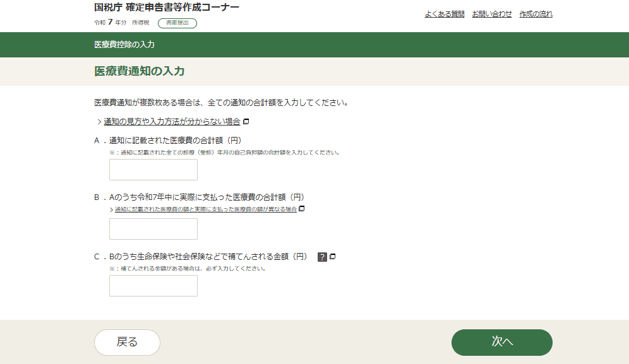Open the 医療費控除の入力 green navigation bar
Viewport: 629px width, 364px height.
click(124, 45)
